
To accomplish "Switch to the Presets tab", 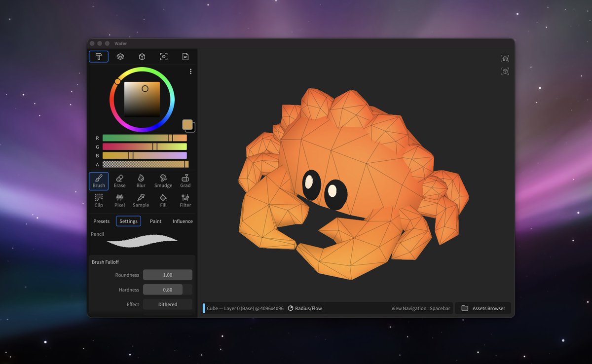I will (102, 221).
